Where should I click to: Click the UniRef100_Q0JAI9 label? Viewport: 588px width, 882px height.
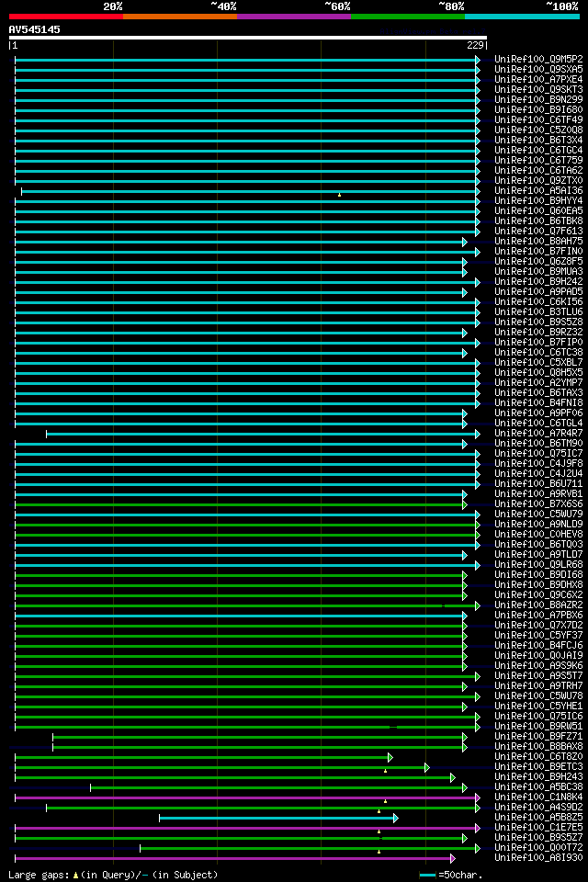tap(538, 656)
